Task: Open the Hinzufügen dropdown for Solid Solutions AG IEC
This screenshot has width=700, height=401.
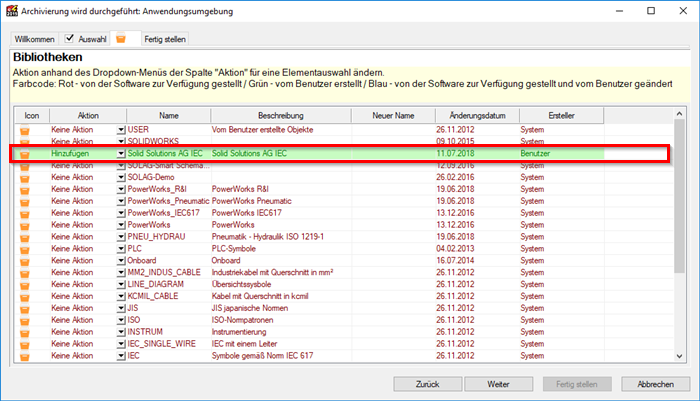Action: click(x=121, y=154)
